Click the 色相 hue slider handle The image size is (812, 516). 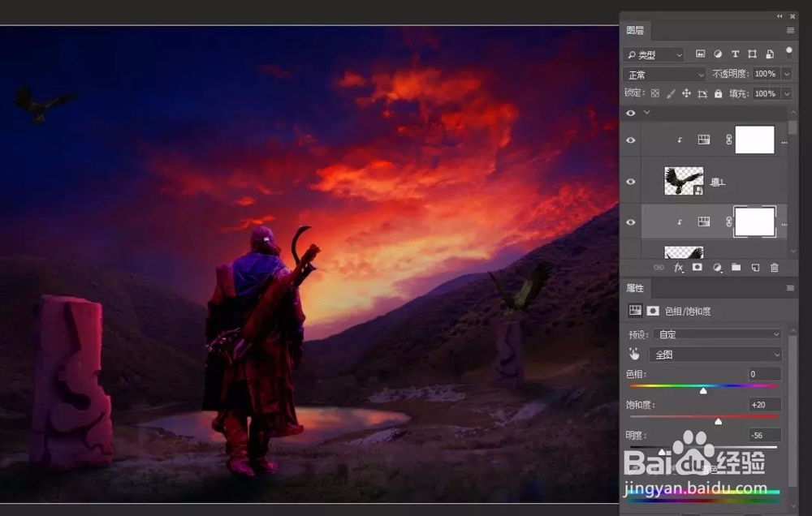coord(703,391)
